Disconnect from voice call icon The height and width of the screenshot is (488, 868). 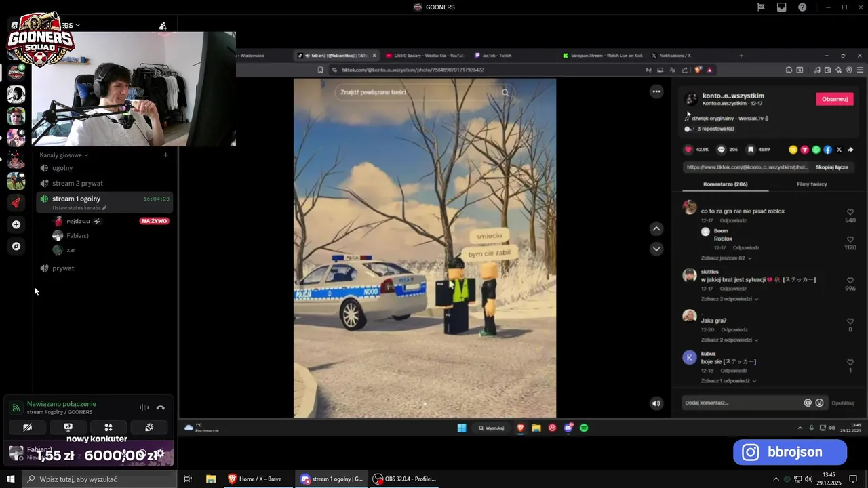point(161,407)
